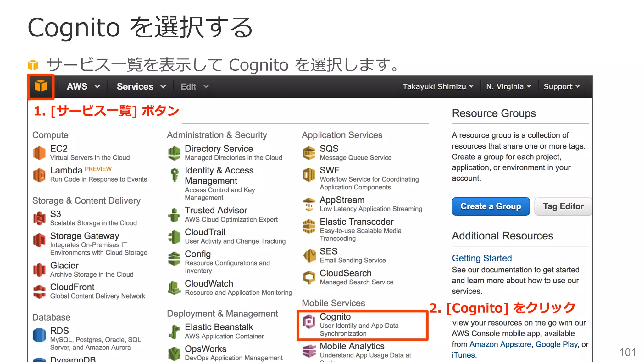The image size is (644, 362).
Task: Select the SWF service name
Action: pos(330,170)
